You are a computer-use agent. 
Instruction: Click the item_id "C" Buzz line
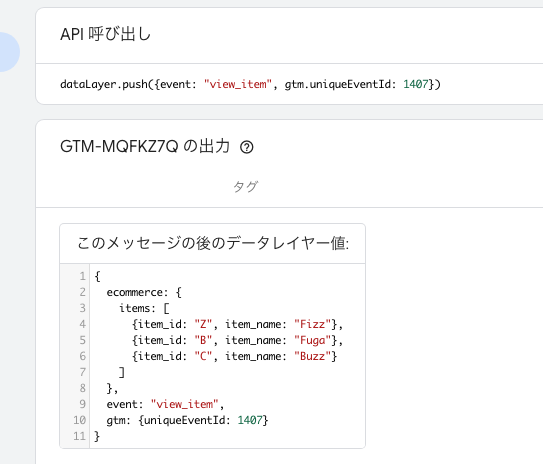point(234,356)
